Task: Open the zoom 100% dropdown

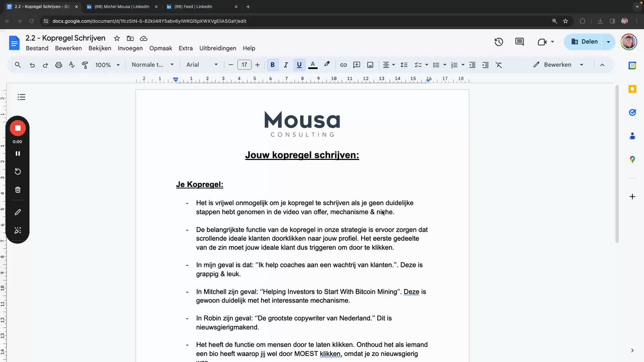Action: pyautogui.click(x=108, y=65)
